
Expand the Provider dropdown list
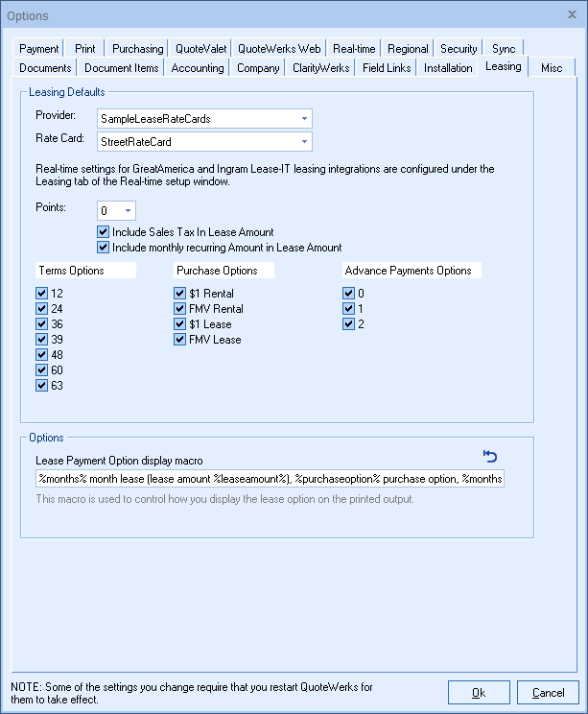coord(304,118)
